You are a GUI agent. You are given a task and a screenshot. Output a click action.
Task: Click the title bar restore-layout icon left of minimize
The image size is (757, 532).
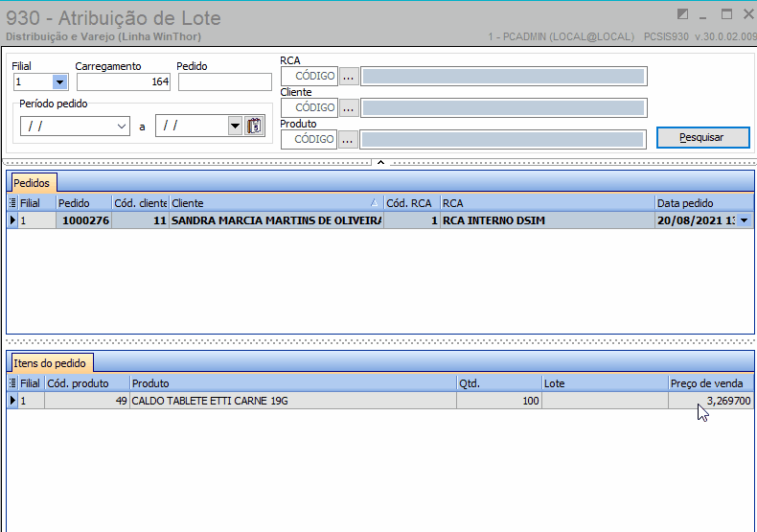[x=682, y=14]
